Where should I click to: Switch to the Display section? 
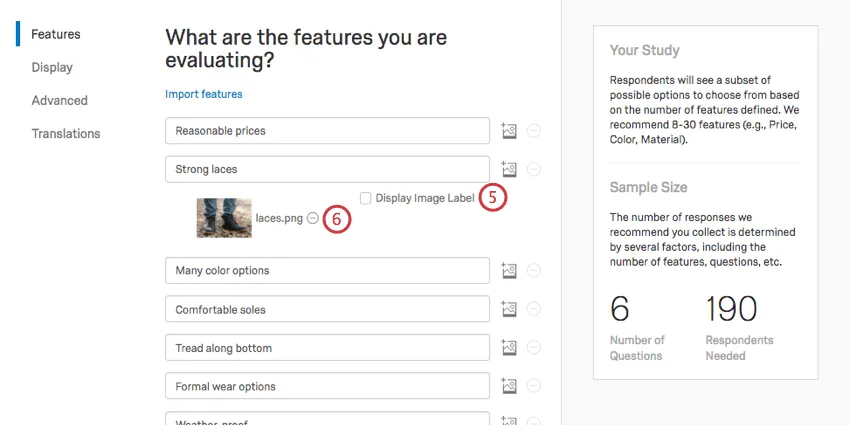tap(52, 67)
